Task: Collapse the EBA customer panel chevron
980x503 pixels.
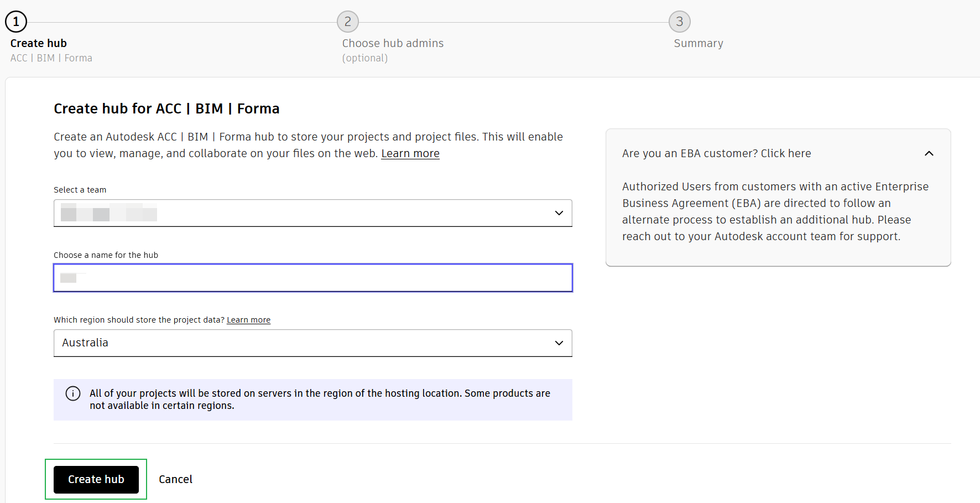Action: 929,153
